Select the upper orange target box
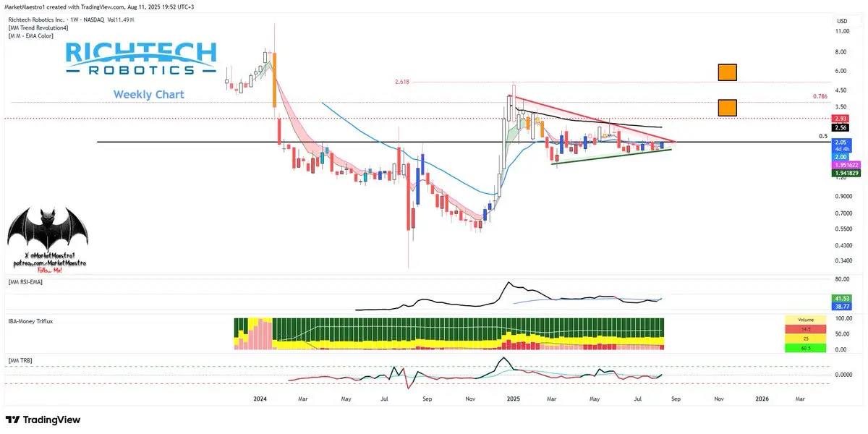This screenshot has width=868, height=434. pos(727,72)
